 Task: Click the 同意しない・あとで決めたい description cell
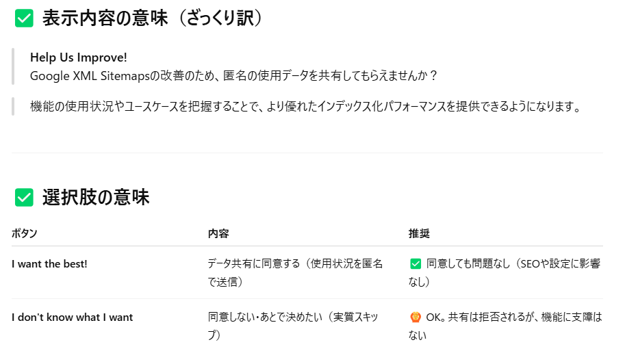pyautogui.click(x=293, y=326)
